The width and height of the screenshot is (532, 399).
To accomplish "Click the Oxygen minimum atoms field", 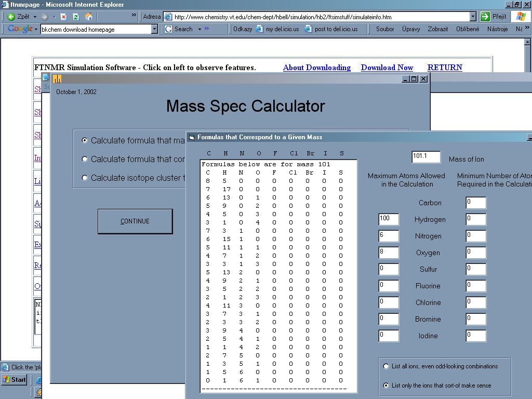I will click(x=476, y=252).
